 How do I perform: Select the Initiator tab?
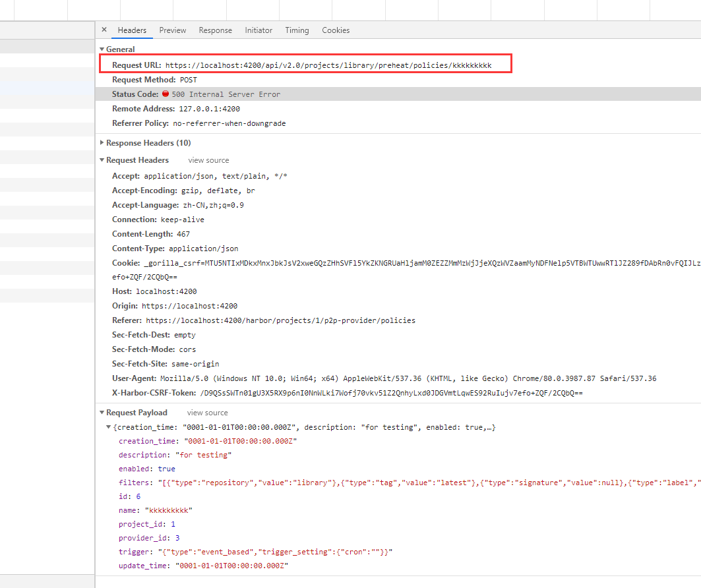tap(259, 30)
